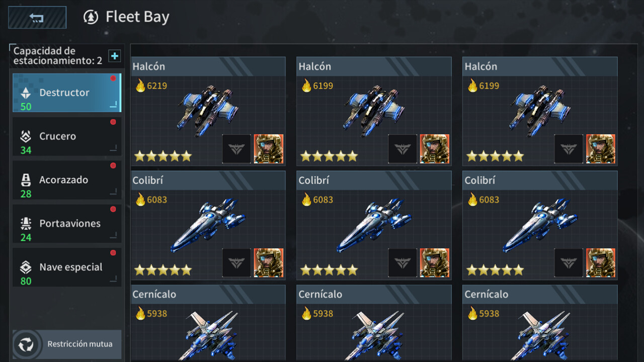This screenshot has height=362, width=644.
Task: Click the emblem slot on the middle Halcón card
Action: (x=403, y=149)
